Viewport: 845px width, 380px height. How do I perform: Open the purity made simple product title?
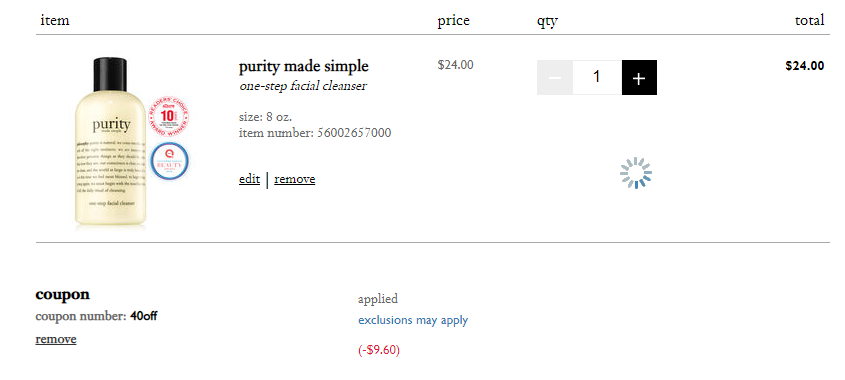[303, 66]
